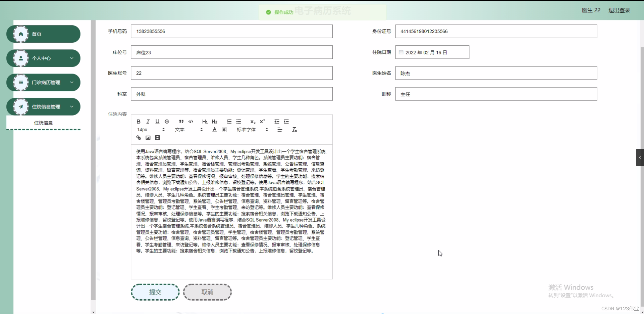
Task: Submit the form with 提交
Action: (x=155, y=292)
